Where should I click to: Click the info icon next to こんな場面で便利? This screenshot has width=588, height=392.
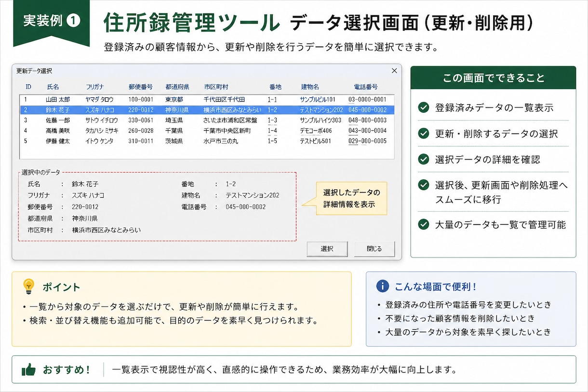(382, 286)
